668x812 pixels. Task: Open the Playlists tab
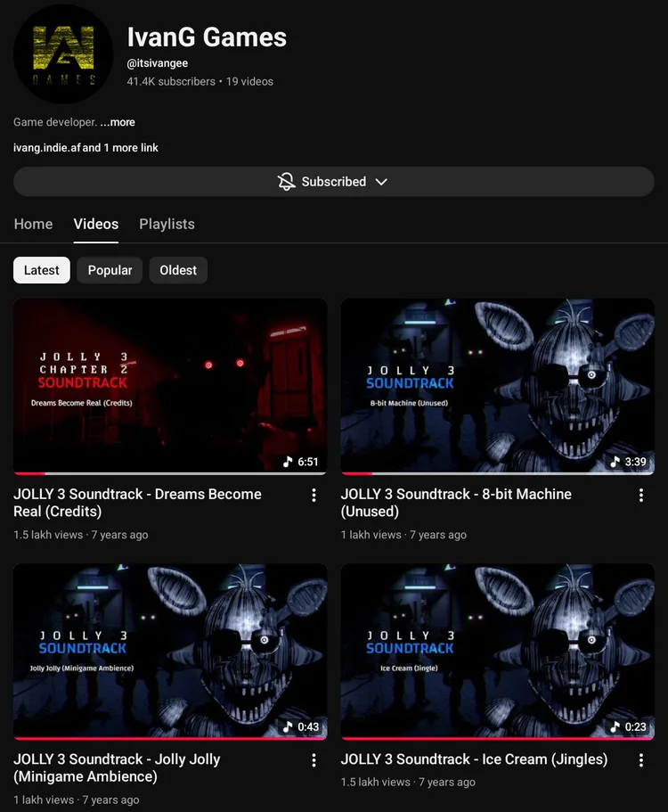[x=167, y=225]
